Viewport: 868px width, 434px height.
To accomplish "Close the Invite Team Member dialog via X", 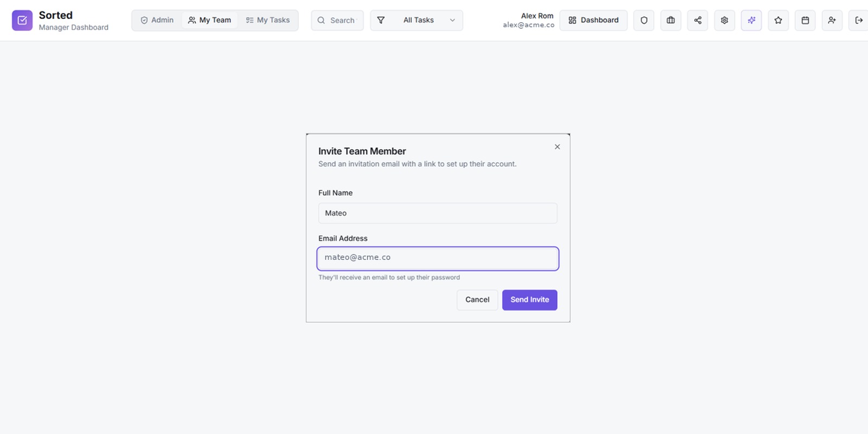I will pos(557,147).
